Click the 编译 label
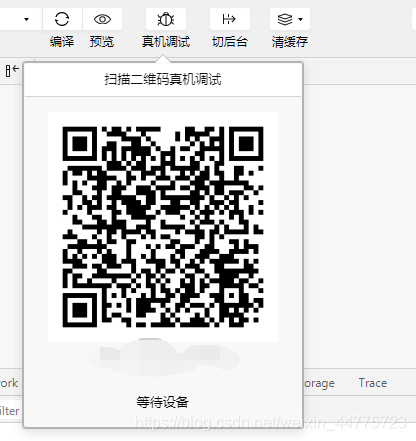 click(62, 42)
